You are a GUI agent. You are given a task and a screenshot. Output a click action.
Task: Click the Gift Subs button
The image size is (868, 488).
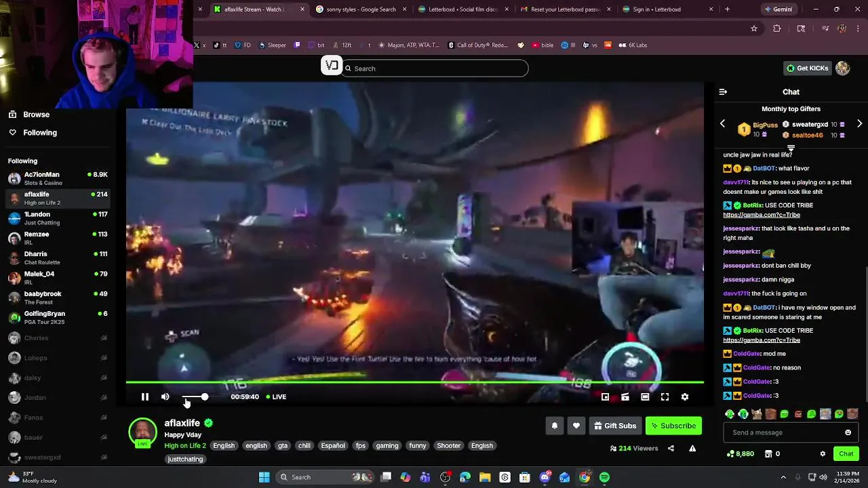615,426
